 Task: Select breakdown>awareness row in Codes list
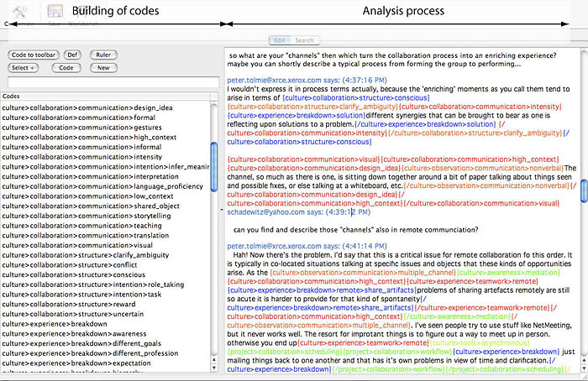(105, 333)
